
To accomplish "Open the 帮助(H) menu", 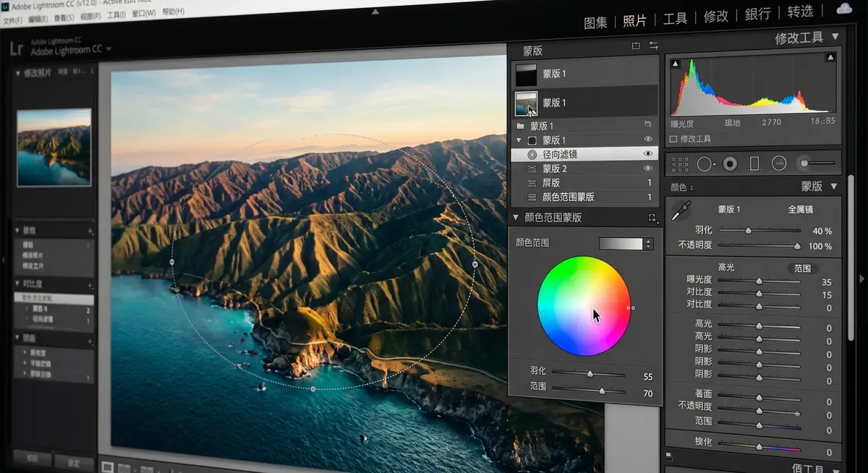I will click(174, 12).
